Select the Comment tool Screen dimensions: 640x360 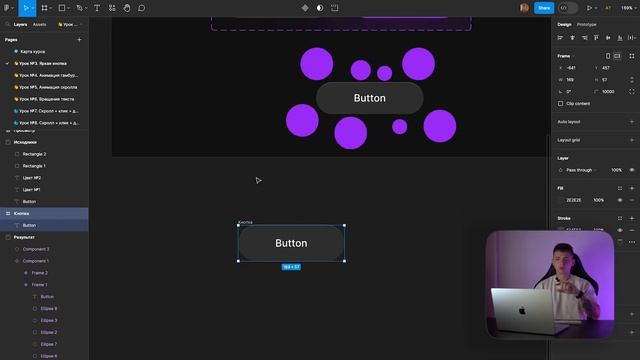click(142, 8)
